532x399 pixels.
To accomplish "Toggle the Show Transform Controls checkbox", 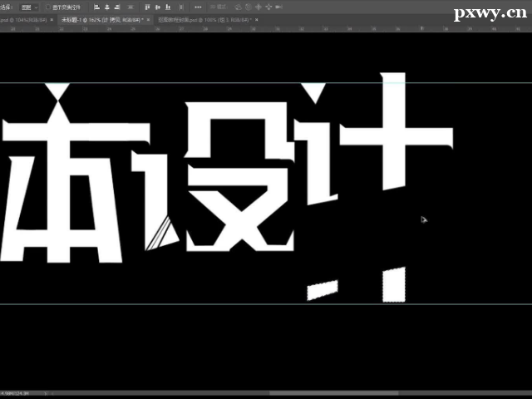I will pyautogui.click(x=46, y=7).
